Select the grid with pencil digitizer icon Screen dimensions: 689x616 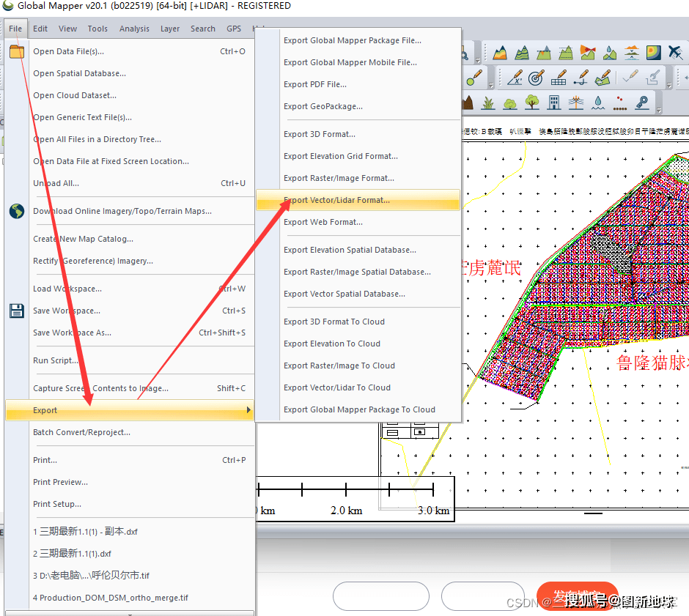[x=559, y=78]
